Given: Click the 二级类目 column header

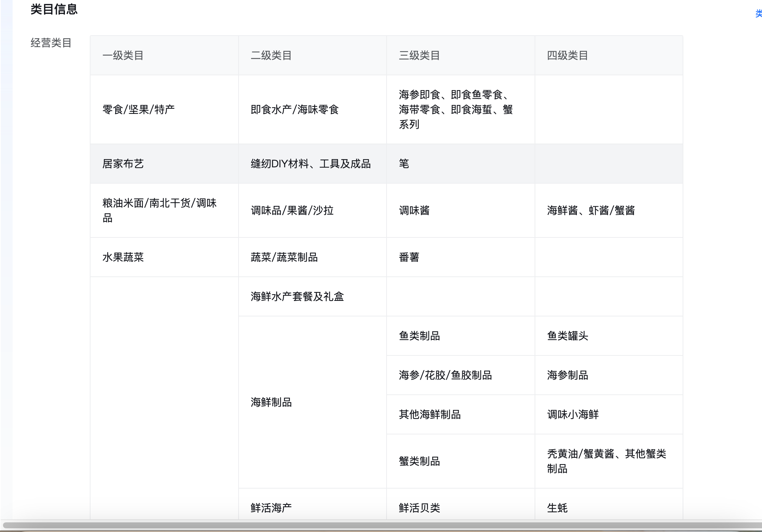Looking at the screenshot, I should tap(271, 56).
